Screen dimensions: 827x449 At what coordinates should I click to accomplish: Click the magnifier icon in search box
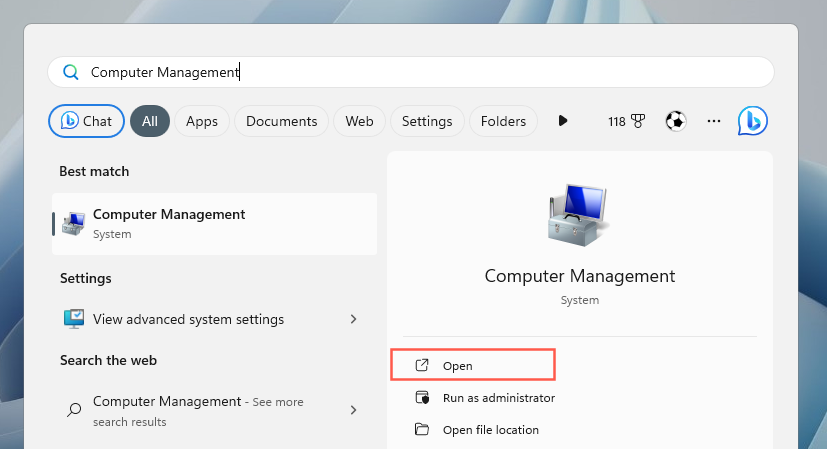(x=70, y=72)
